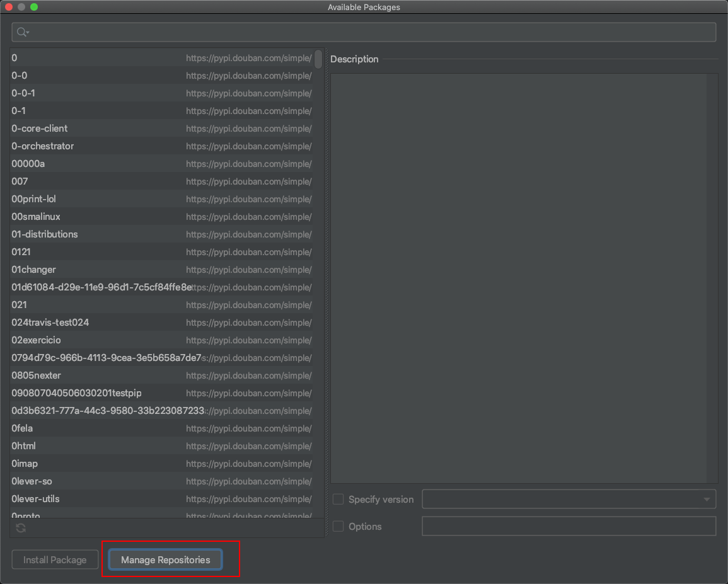Click the search magnifier icon
Viewport: 728px width, 584px height.
pos(22,32)
